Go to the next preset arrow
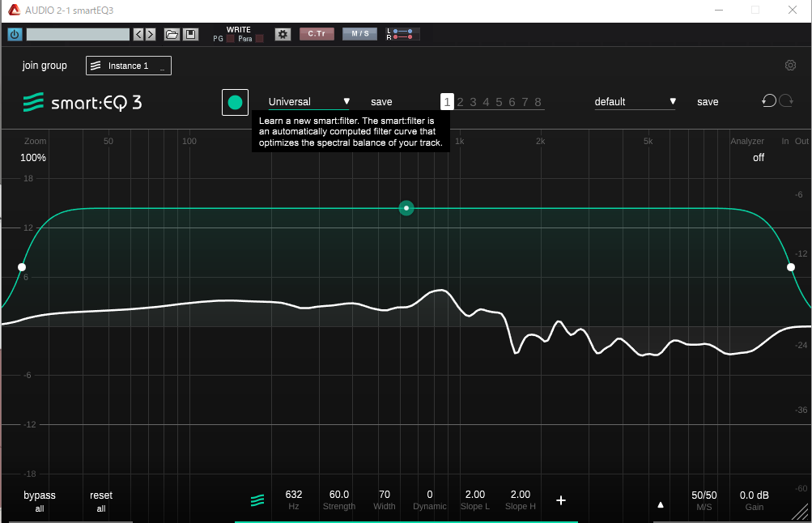812x523 pixels. point(151,35)
